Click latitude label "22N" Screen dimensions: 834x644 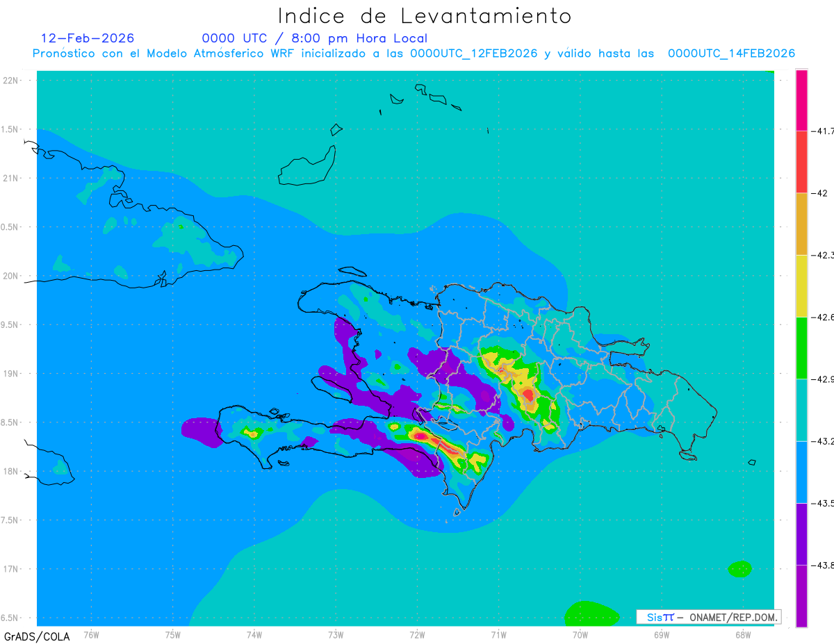[12, 81]
